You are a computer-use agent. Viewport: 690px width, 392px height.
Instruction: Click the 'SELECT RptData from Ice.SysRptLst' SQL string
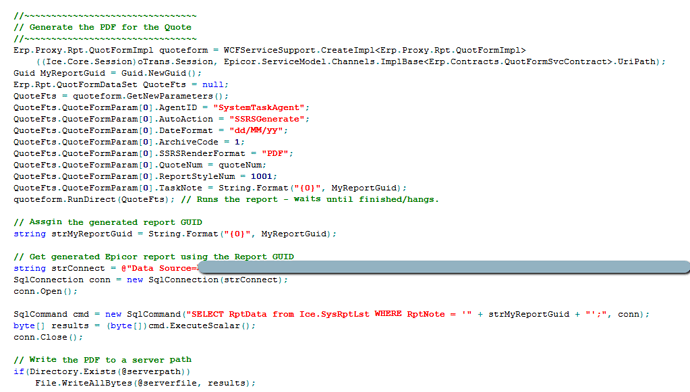click(x=329, y=314)
